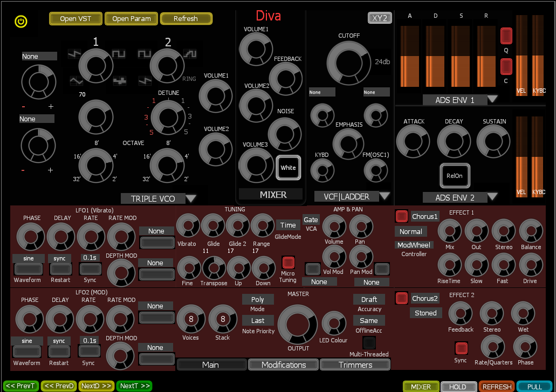This screenshot has width=556, height=392.
Task: Adjust the envelope 1 A slider
Action: [409, 56]
